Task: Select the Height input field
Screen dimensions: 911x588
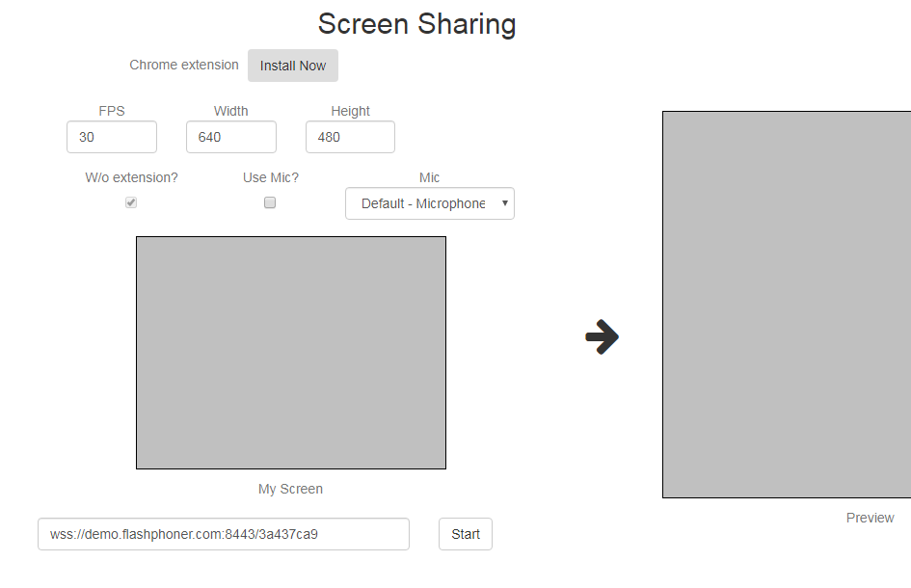Action: click(x=350, y=137)
